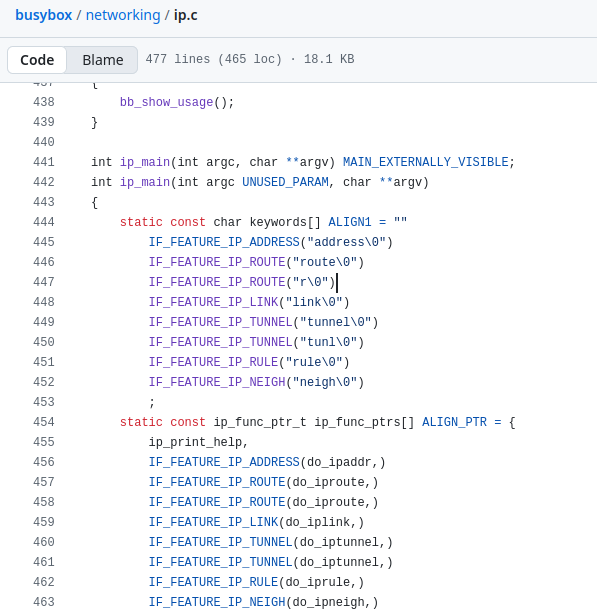Click ip_main on line 441
This screenshot has height=610, width=597.
145,162
